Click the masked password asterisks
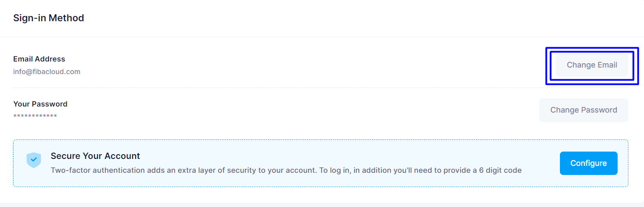This screenshot has height=207, width=644. pos(35,116)
